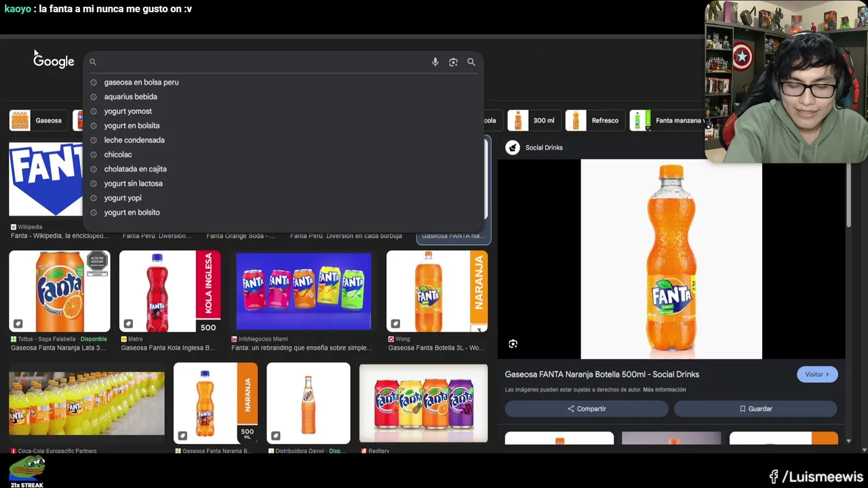Select suggestion 'yogurt yomost'
This screenshot has height=488, width=868.
pyautogui.click(x=127, y=111)
